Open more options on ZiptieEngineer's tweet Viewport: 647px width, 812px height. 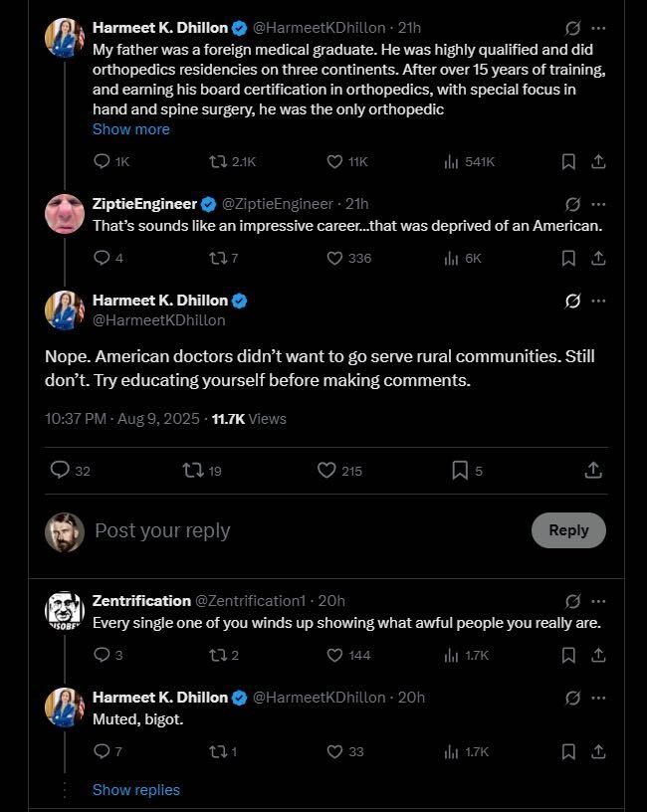tap(598, 203)
